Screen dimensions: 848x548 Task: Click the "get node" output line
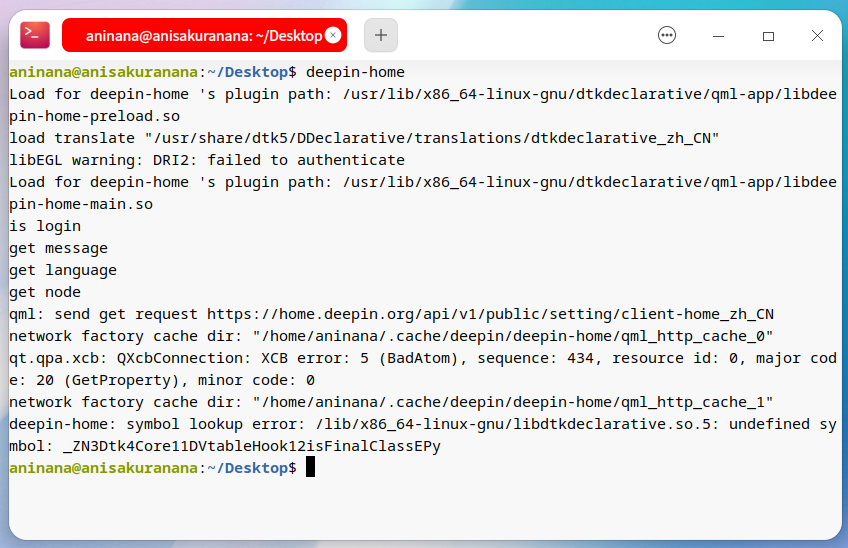pos(45,292)
